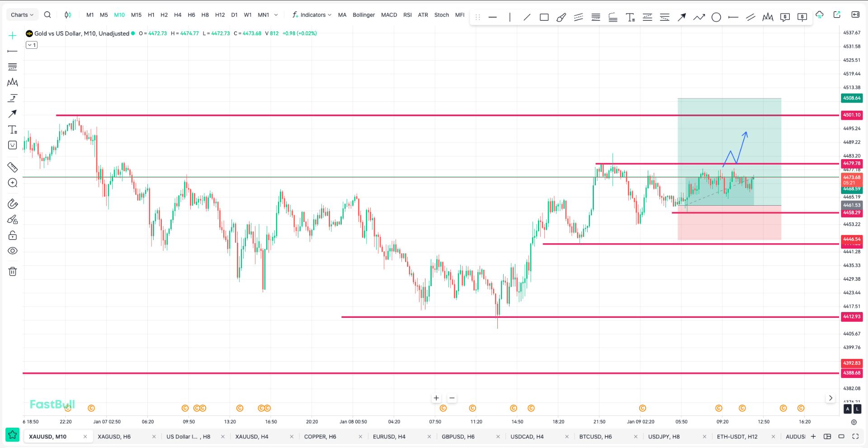868x448 pixels.
Task: Open the EURUSD, H4 chart tab
Action: [x=389, y=437]
